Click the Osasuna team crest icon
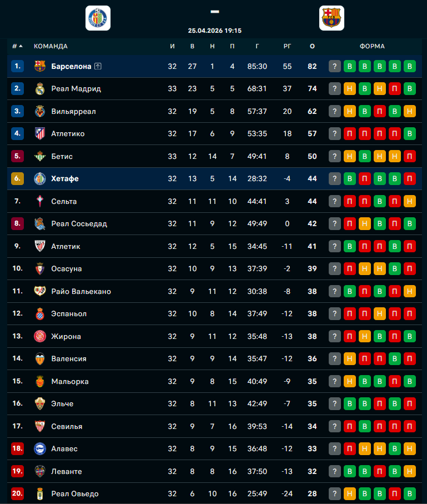Image resolution: width=427 pixels, height=504 pixels. (39, 268)
